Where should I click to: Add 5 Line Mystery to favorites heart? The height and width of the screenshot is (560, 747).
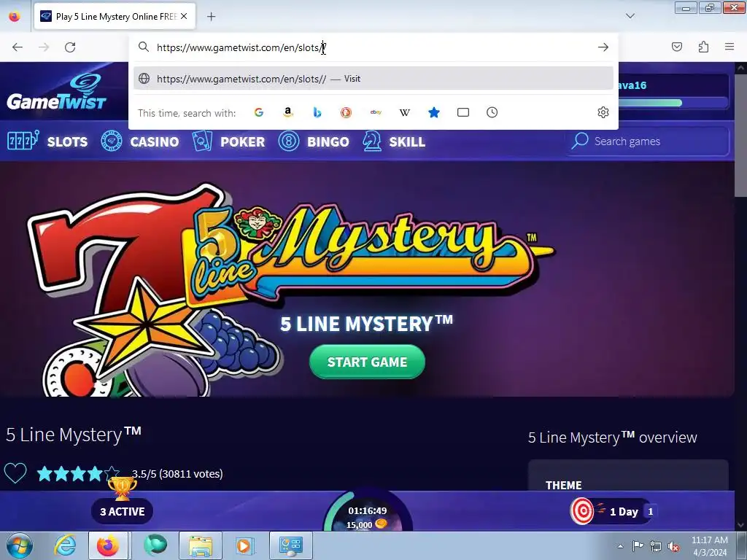(x=15, y=473)
